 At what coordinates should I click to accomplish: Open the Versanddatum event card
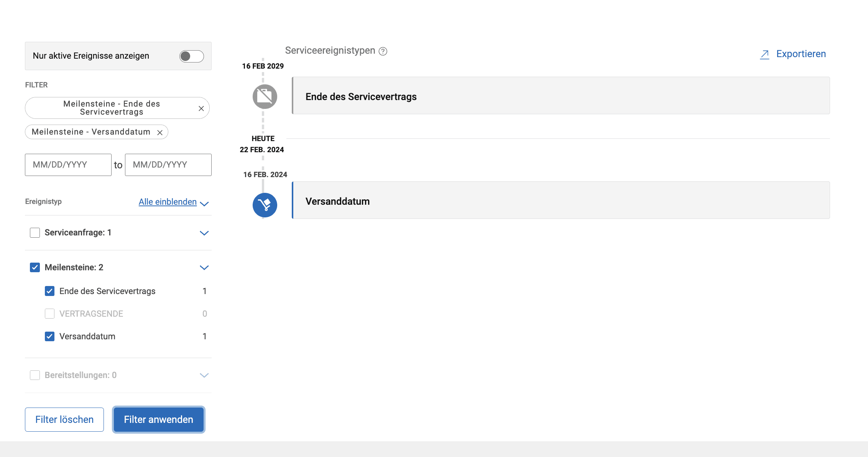tap(561, 201)
